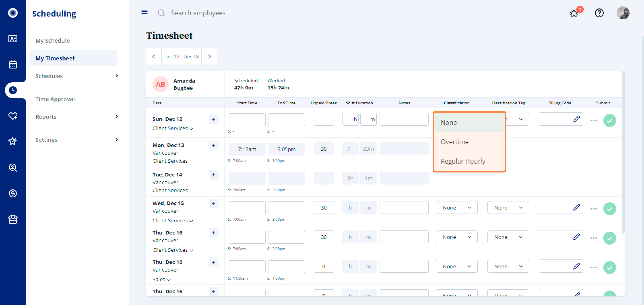Click the Notes field for Sun, Dec 12
Viewport: 644px width, 305px height.
pos(404,119)
